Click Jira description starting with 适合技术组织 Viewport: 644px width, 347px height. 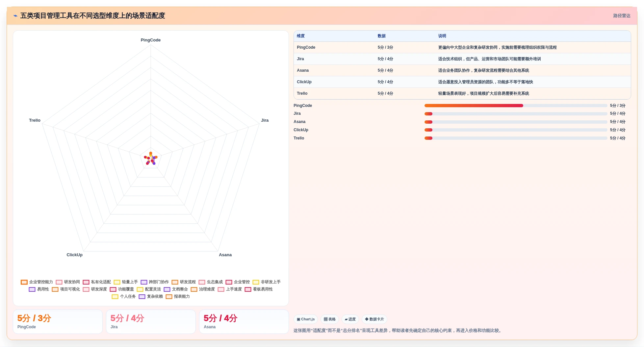[490, 59]
